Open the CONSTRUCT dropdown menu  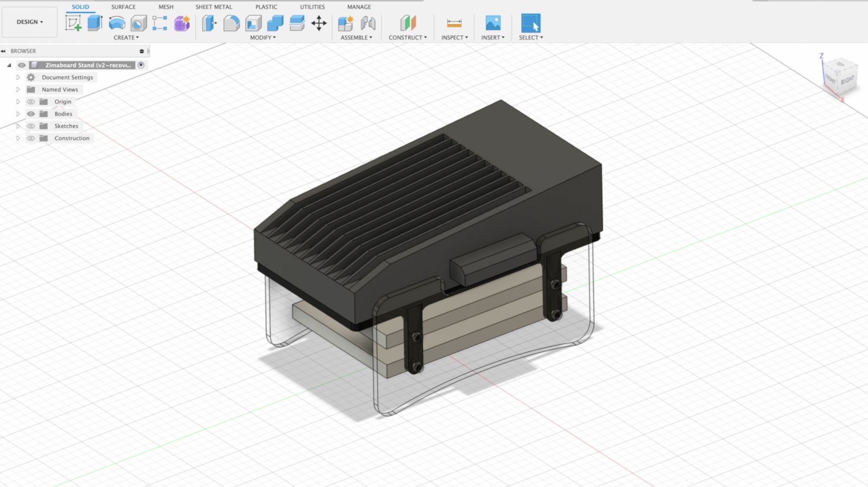407,37
